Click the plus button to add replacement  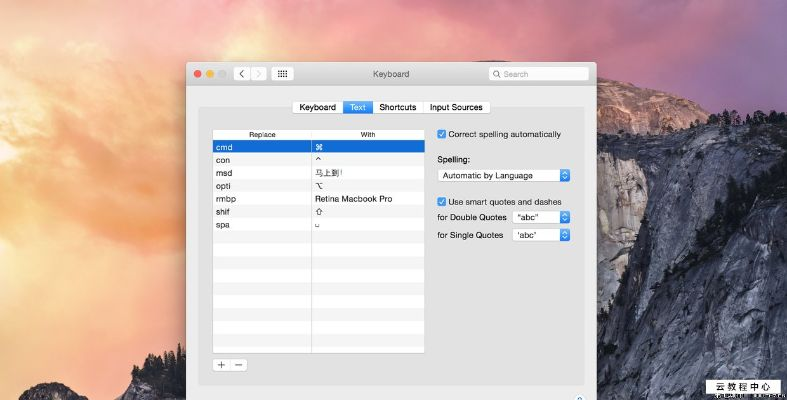[221, 365]
